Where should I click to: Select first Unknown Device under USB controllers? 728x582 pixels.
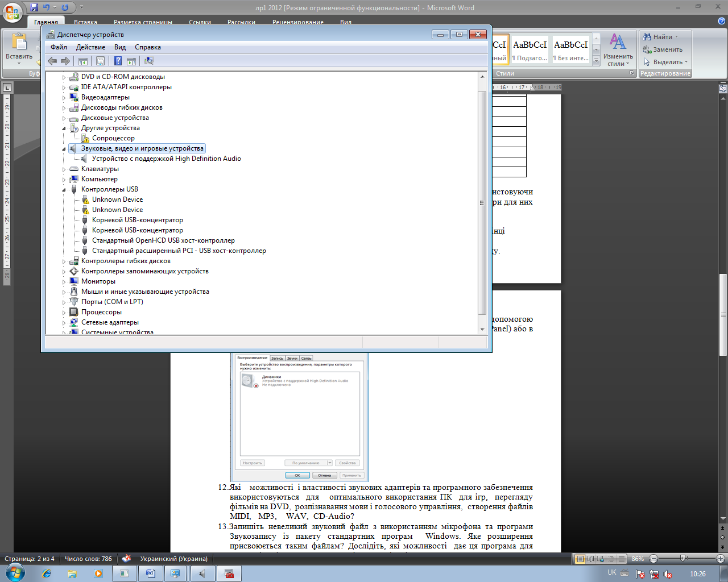click(117, 199)
